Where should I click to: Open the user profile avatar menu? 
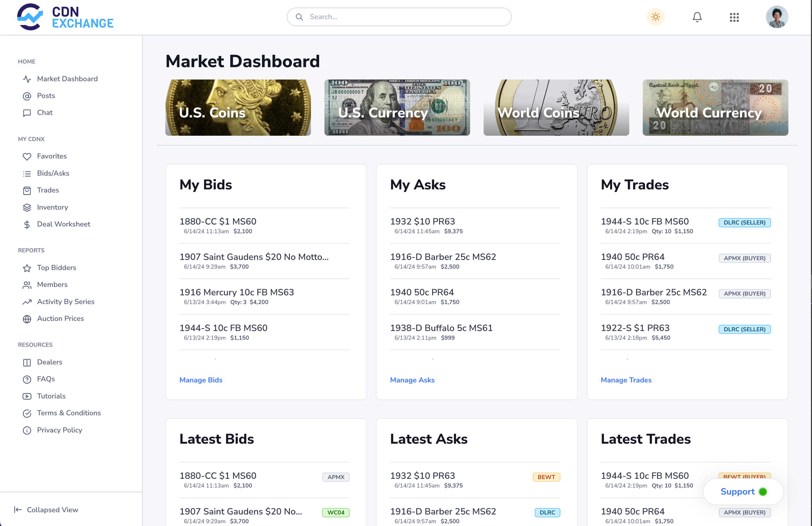(777, 17)
